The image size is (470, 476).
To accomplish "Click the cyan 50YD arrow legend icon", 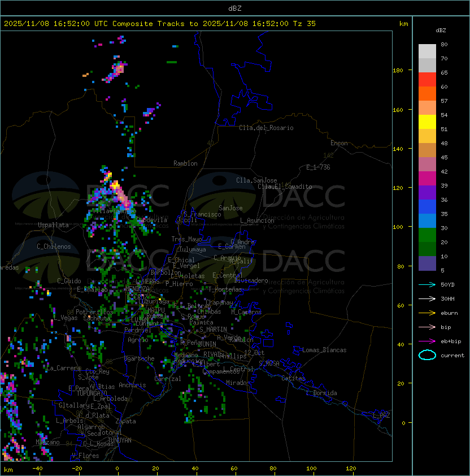I will point(427,285).
